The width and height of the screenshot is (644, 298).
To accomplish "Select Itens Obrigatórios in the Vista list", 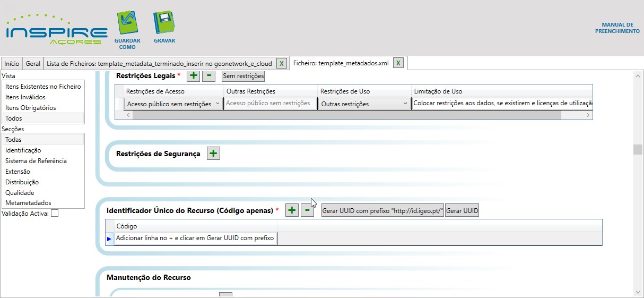I will 30,108.
